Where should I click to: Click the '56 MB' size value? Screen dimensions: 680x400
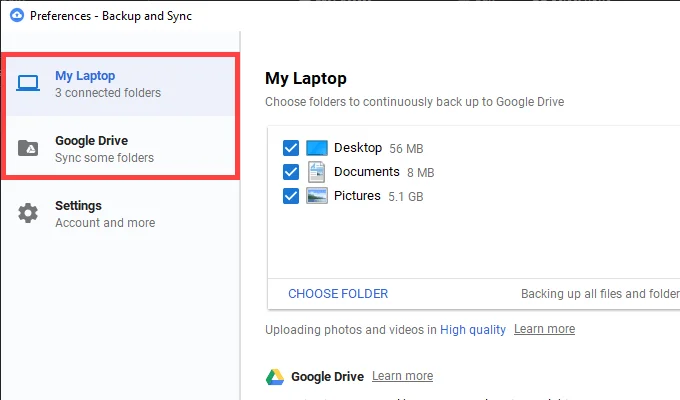tap(406, 149)
